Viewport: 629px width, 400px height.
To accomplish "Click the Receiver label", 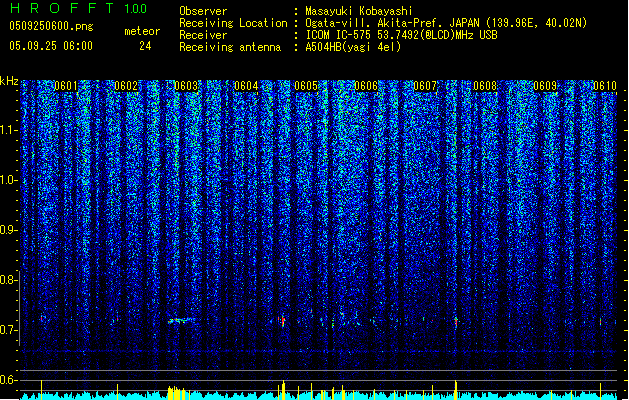I will click(203, 35).
